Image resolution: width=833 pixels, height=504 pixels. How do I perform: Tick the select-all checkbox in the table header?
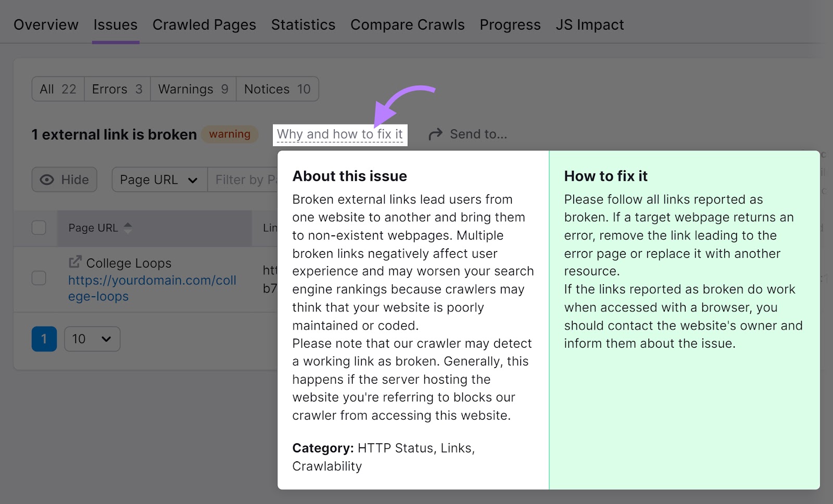click(39, 228)
